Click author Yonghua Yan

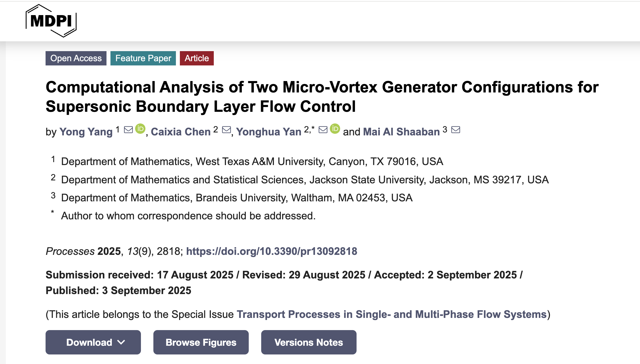click(x=269, y=131)
